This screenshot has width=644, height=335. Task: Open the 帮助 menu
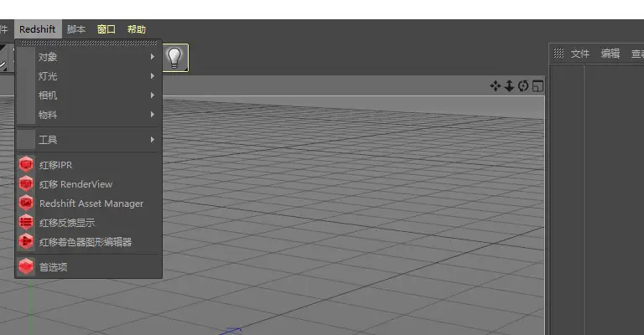click(x=137, y=29)
